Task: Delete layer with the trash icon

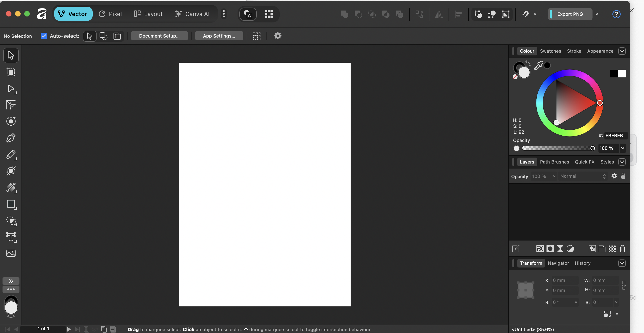Action: [622, 249]
